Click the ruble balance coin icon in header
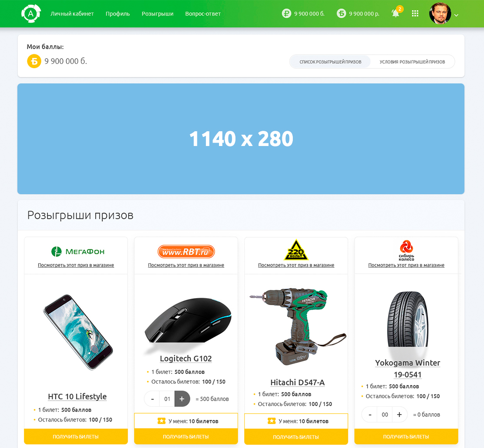 pyautogui.click(x=286, y=13)
